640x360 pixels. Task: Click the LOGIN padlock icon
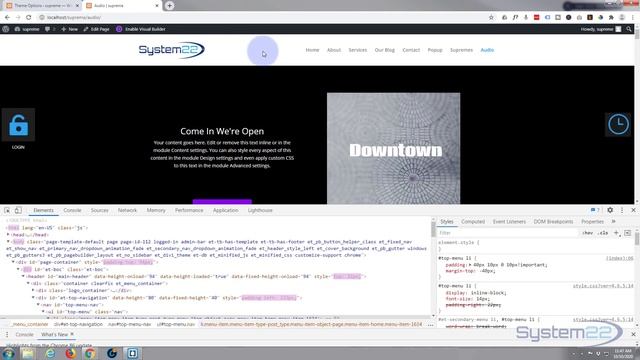coord(18,124)
